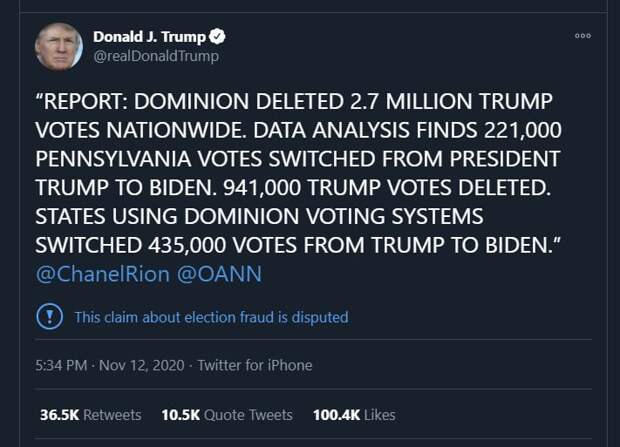Open Donald J. Trump's profile avatar photo
Viewport: 620px width, 447px height.
tap(59, 47)
